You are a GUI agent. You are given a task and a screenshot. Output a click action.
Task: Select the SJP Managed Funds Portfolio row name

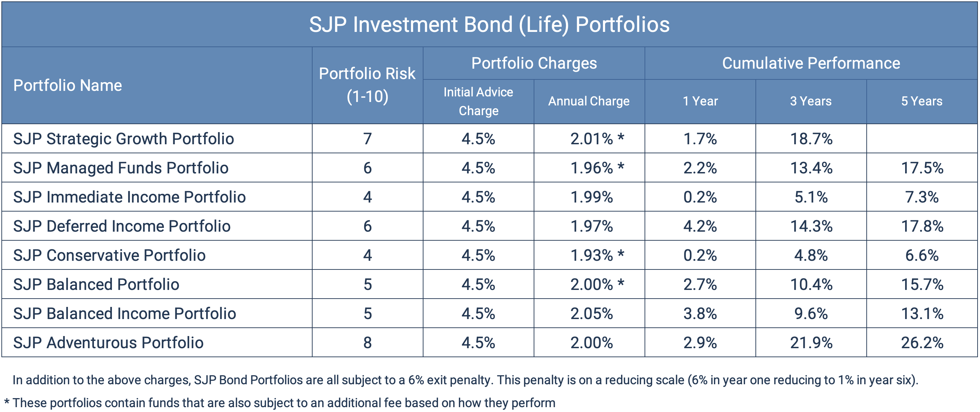coord(121,168)
